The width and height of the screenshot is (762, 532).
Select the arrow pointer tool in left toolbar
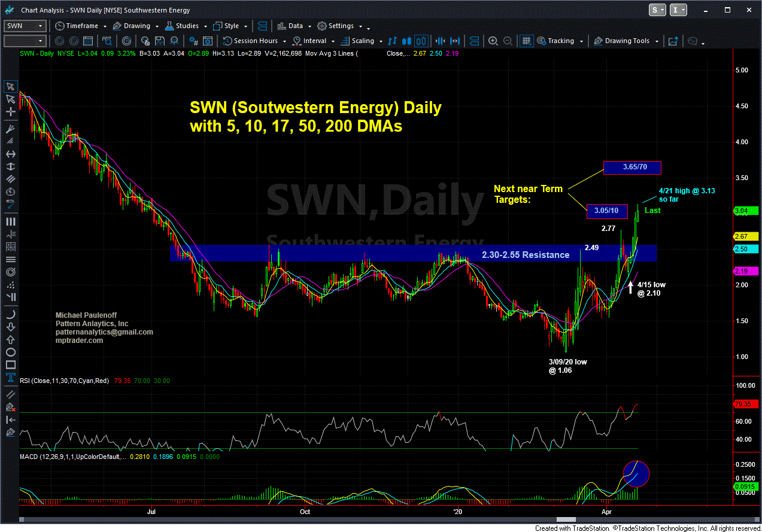point(10,86)
